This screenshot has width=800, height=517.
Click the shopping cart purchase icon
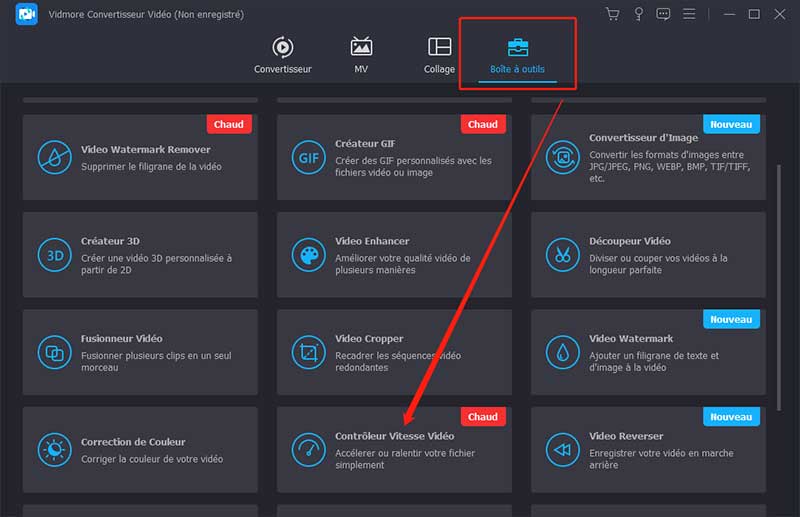point(613,14)
